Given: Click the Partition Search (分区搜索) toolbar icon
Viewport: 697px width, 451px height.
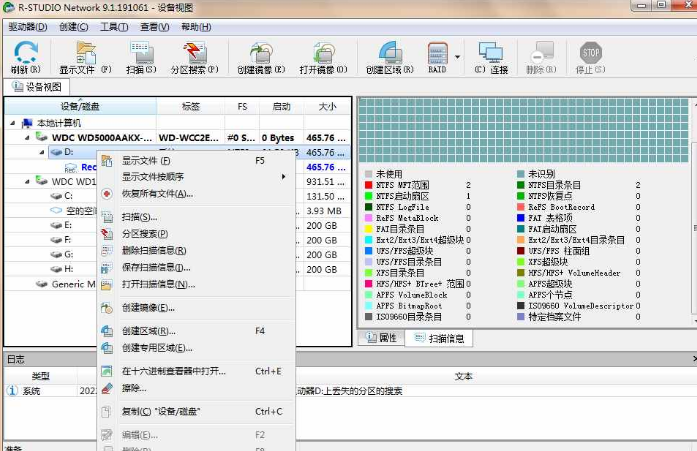Looking at the screenshot, I should click(195, 57).
